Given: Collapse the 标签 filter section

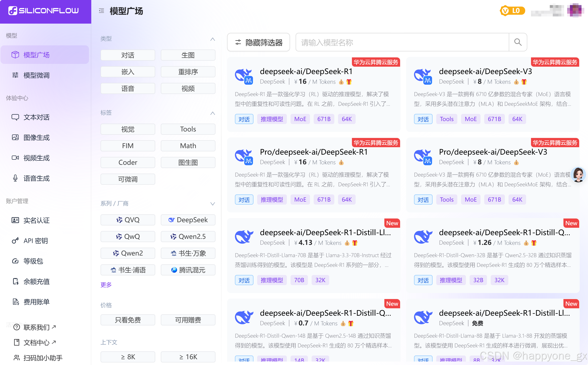Looking at the screenshot, I should point(212,113).
